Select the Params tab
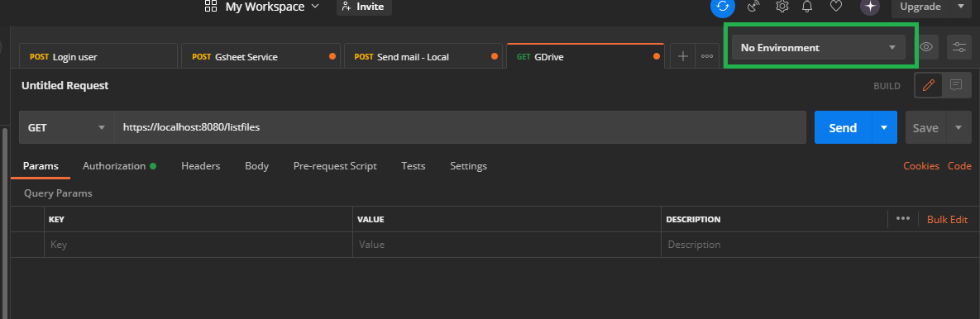The width and height of the screenshot is (980, 319). (41, 166)
